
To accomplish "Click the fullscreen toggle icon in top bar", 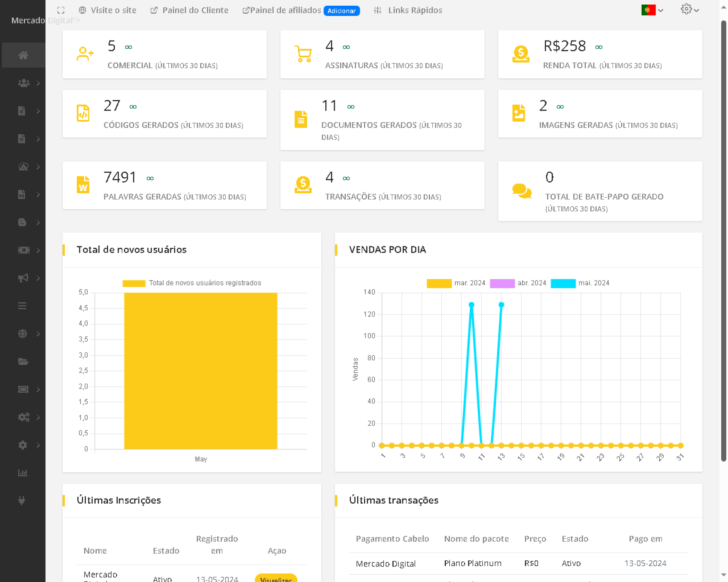I will click(x=61, y=10).
